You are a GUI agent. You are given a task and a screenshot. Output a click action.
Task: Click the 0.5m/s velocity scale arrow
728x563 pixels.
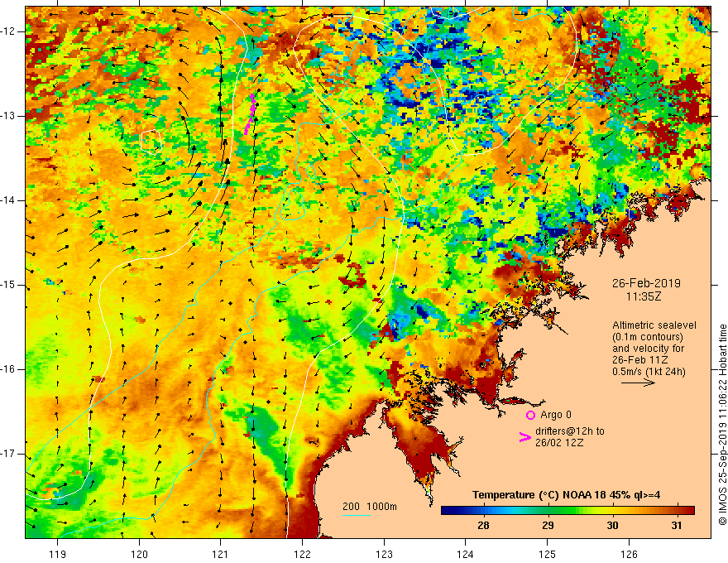tap(638, 383)
